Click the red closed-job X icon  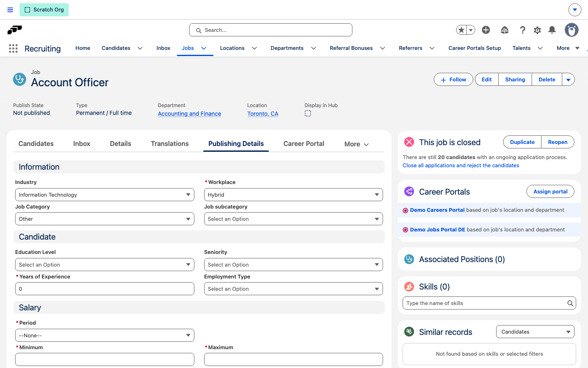pos(409,142)
